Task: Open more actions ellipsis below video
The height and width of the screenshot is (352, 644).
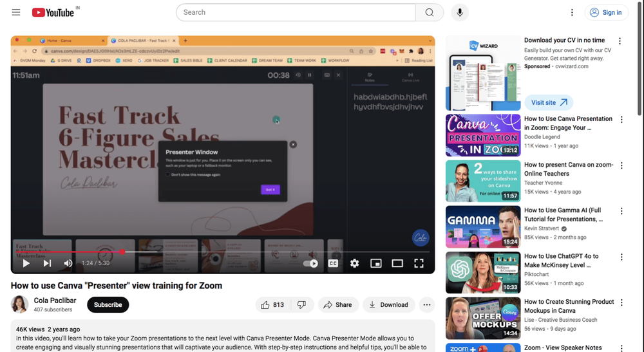Action: pos(427,305)
